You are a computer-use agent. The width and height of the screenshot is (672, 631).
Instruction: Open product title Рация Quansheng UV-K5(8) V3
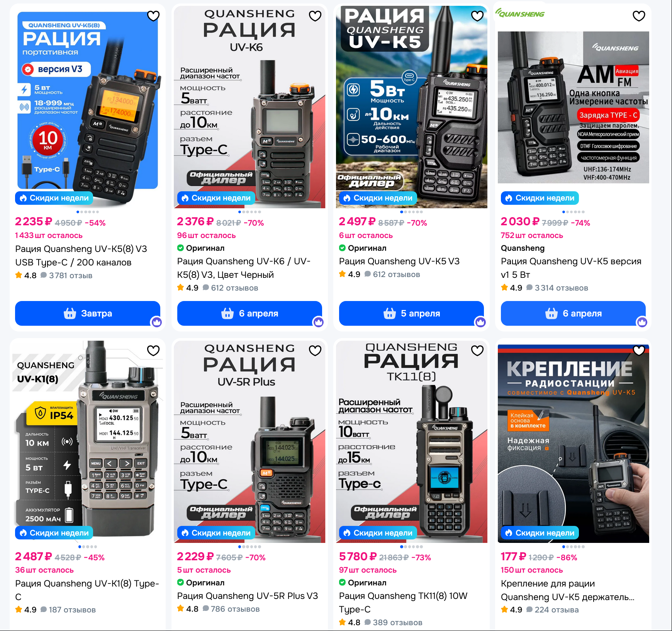point(81,255)
